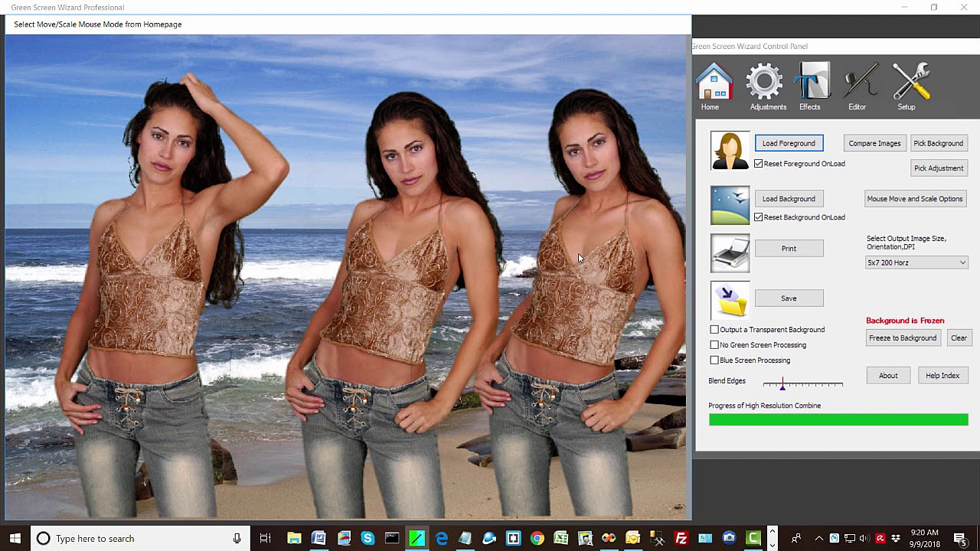The image size is (980, 551).
Task: Click the printer icon
Action: point(730,253)
